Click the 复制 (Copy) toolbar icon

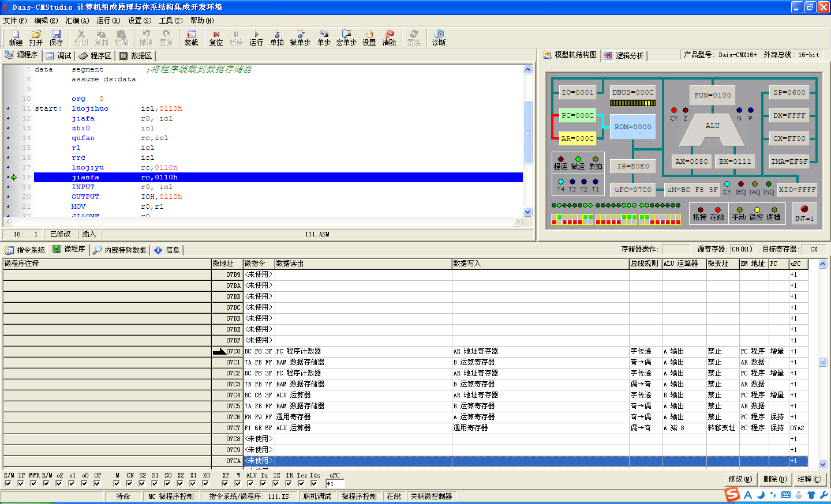click(x=101, y=38)
